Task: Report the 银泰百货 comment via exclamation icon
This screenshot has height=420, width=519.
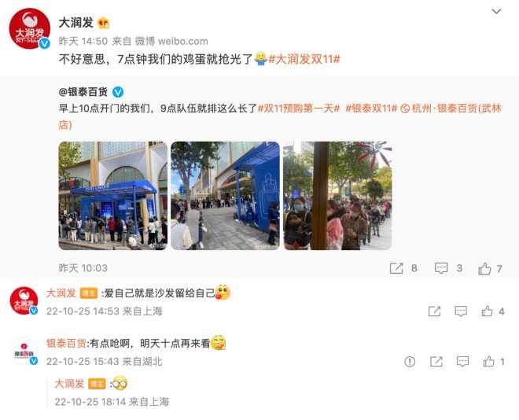Action: (410, 362)
